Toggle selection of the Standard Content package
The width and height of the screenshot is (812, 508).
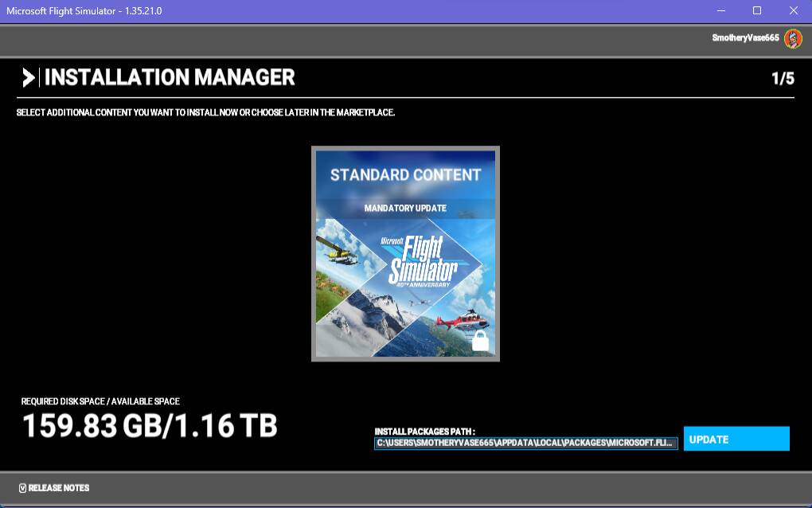click(x=405, y=254)
